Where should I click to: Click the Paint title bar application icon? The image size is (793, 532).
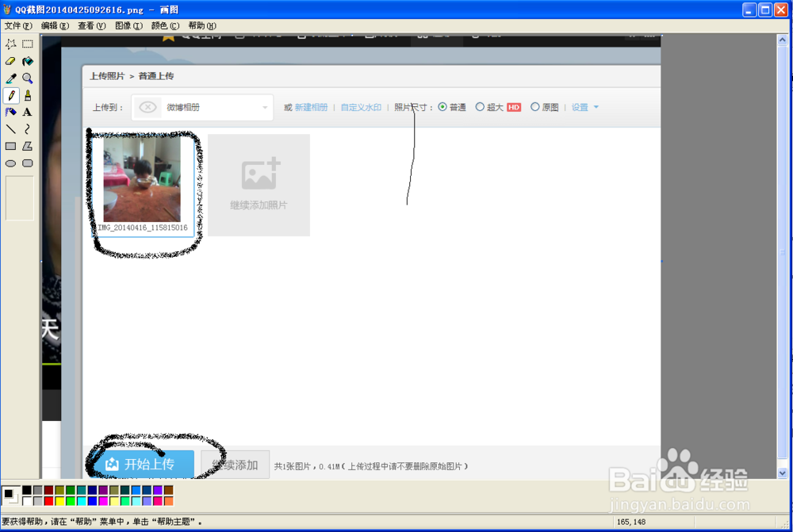(7, 10)
